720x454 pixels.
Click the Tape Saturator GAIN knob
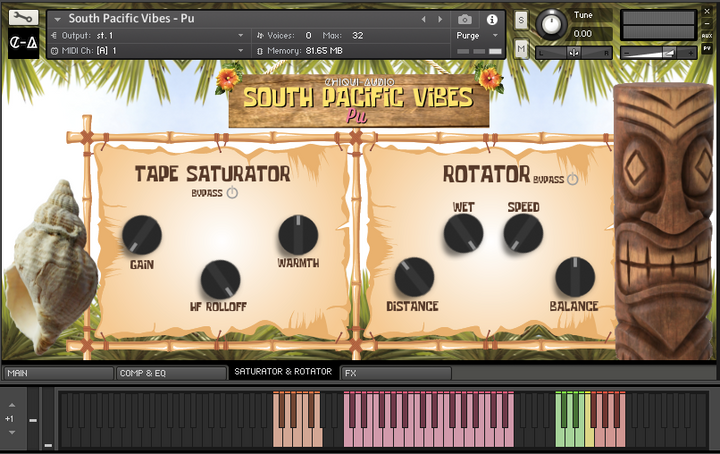[x=142, y=235]
